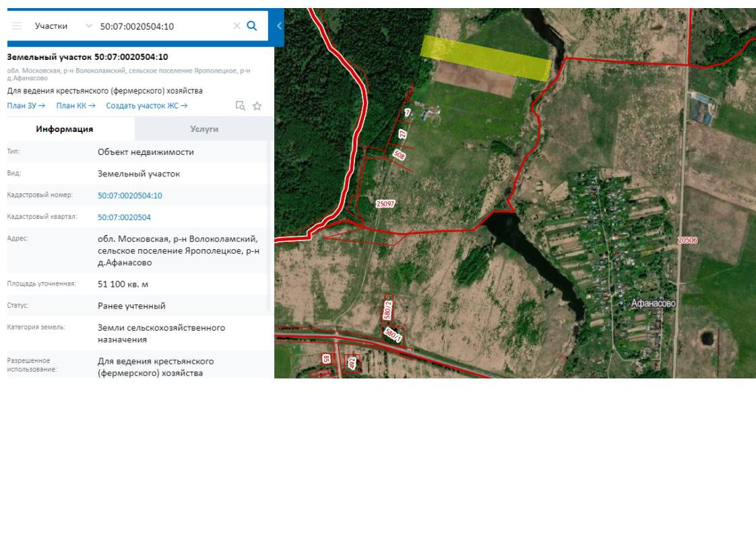Open План ЗУ link
The width and height of the screenshot is (756, 534).
(x=26, y=106)
